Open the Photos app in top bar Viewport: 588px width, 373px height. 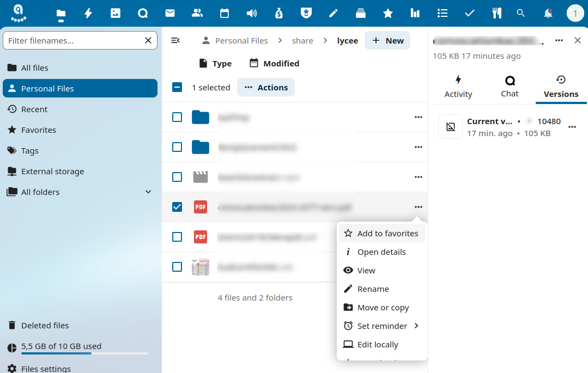point(116,14)
